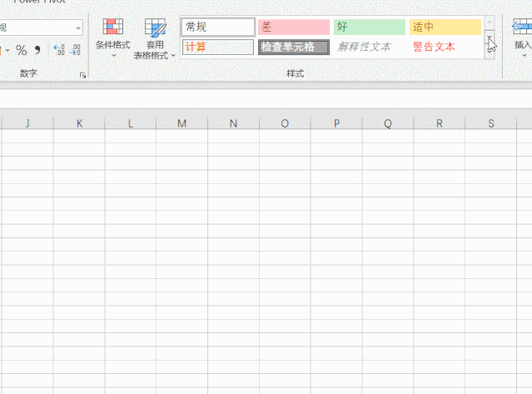The image size is (532, 394).
Task: Apply the 差 (Bad) cell style
Action: (x=294, y=27)
